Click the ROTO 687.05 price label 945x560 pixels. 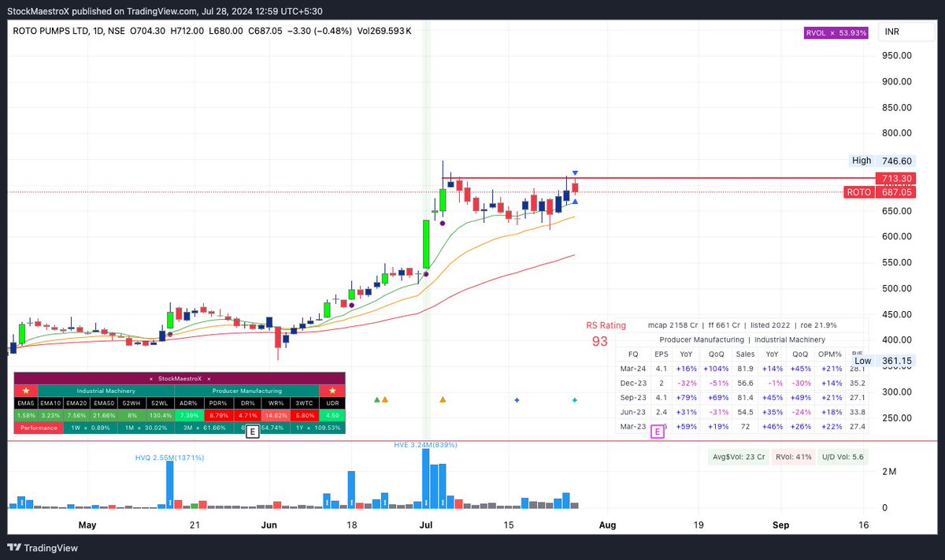(x=881, y=192)
